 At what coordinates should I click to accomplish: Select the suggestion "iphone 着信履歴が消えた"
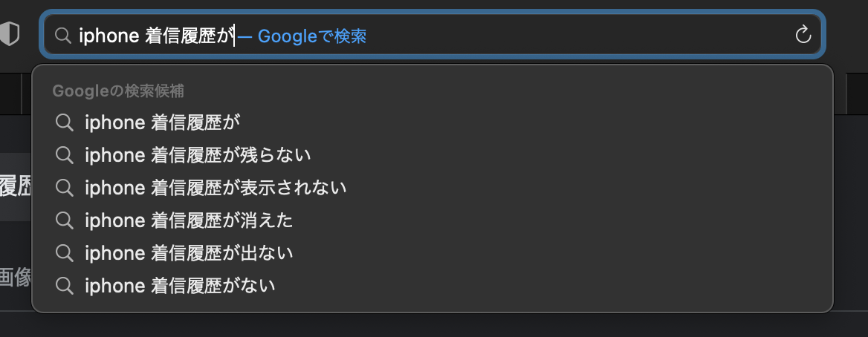[x=189, y=220]
